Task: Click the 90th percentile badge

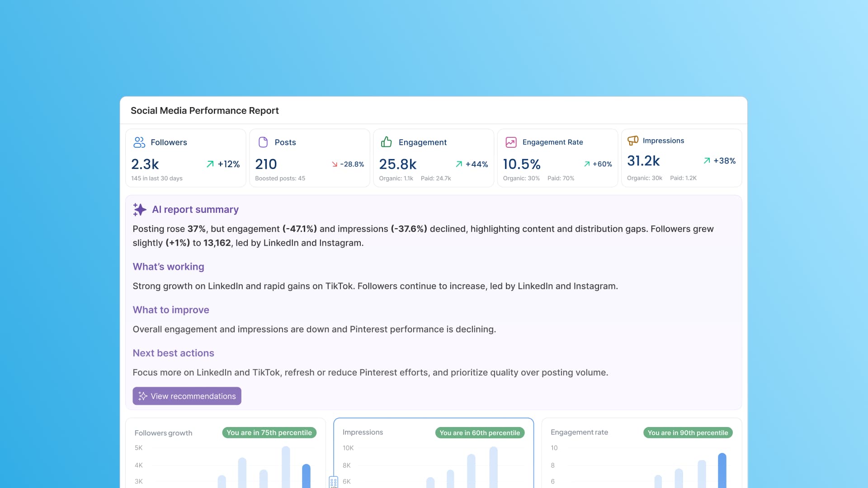Action: [688, 432]
